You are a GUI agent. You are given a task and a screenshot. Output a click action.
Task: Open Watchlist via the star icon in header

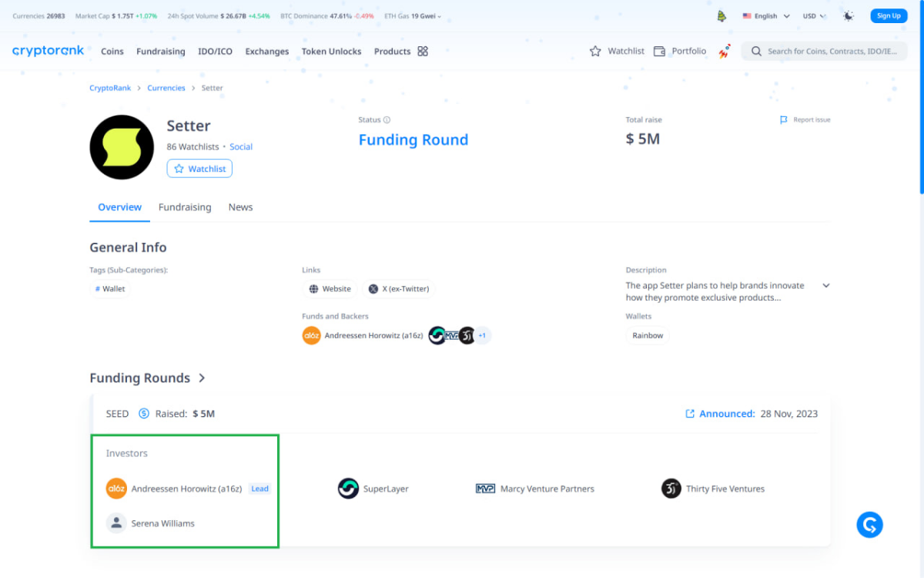(x=595, y=52)
